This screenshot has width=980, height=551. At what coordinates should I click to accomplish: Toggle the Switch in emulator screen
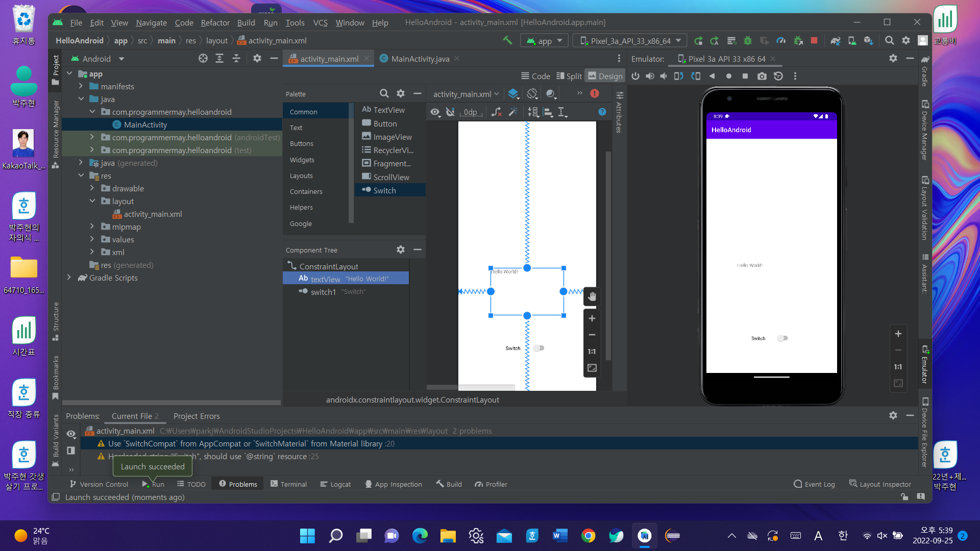pyautogui.click(x=782, y=338)
